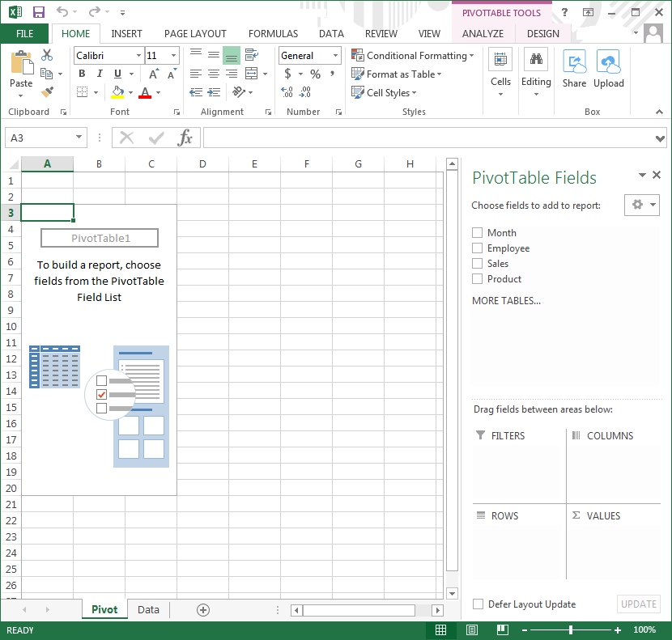Click the UPDATE button

(639, 604)
